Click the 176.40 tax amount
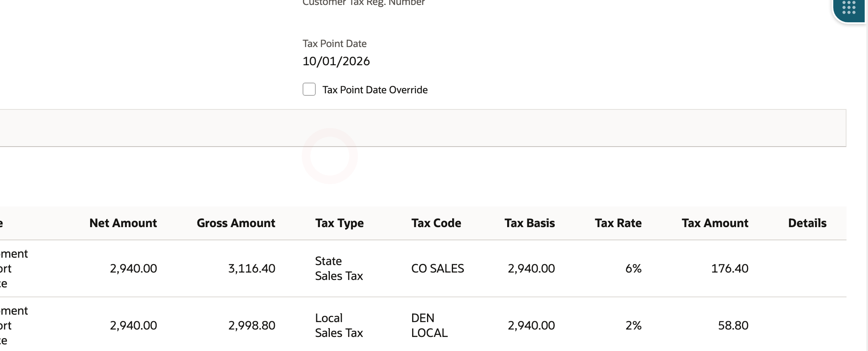Screen dimensions: 868x351 [x=730, y=268]
